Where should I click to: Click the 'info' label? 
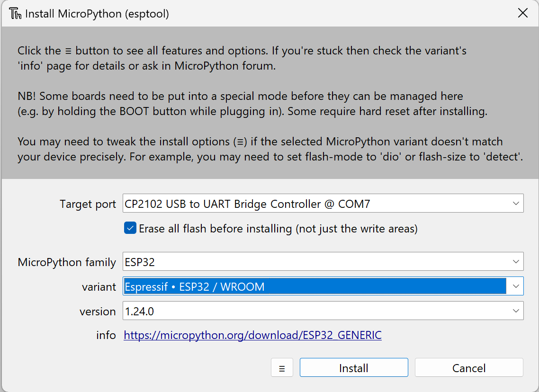(106, 335)
